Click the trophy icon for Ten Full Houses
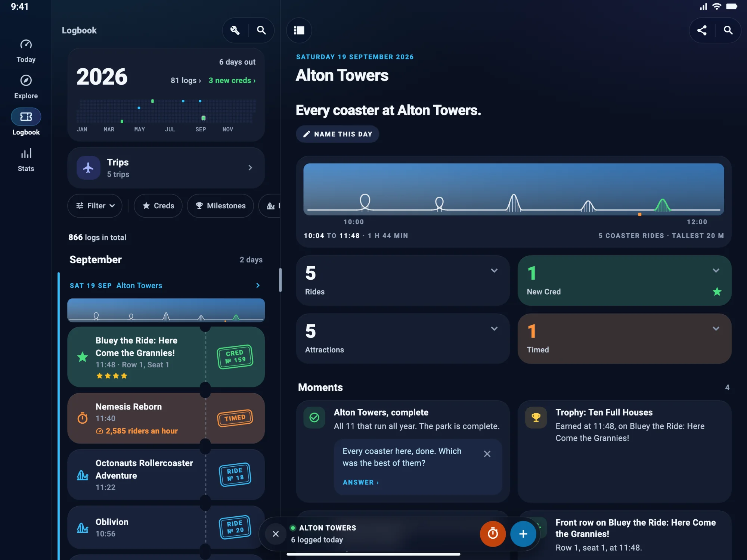Image resolution: width=747 pixels, height=560 pixels. pyautogui.click(x=536, y=417)
